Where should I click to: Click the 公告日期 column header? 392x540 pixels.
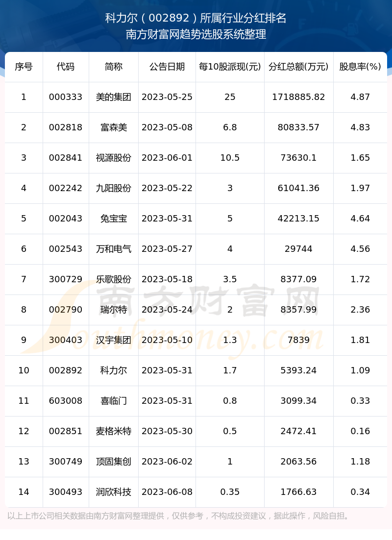pyautogui.click(x=167, y=67)
